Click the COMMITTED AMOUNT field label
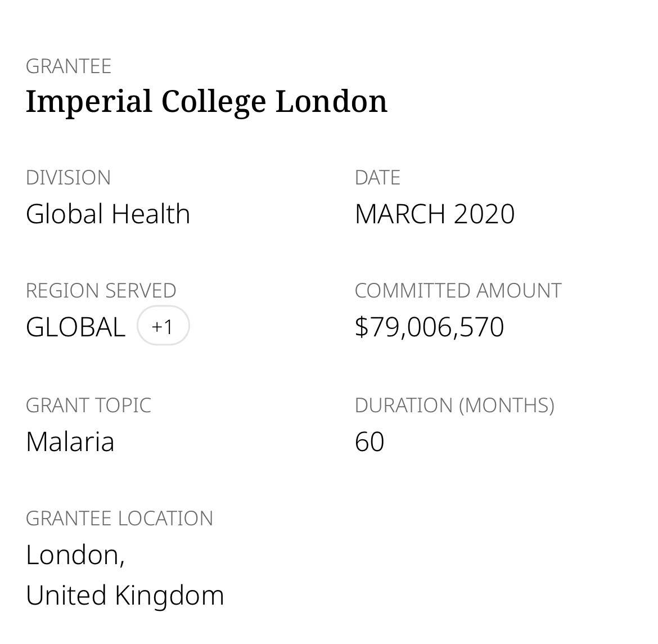This screenshot has width=658, height=644. click(x=458, y=291)
